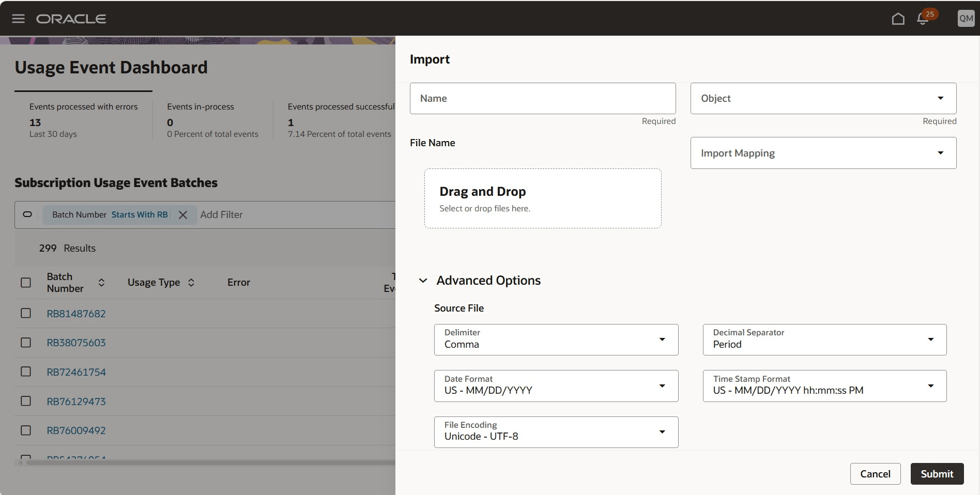Select all batches with the header checkbox
The width and height of the screenshot is (980, 495).
pos(25,283)
